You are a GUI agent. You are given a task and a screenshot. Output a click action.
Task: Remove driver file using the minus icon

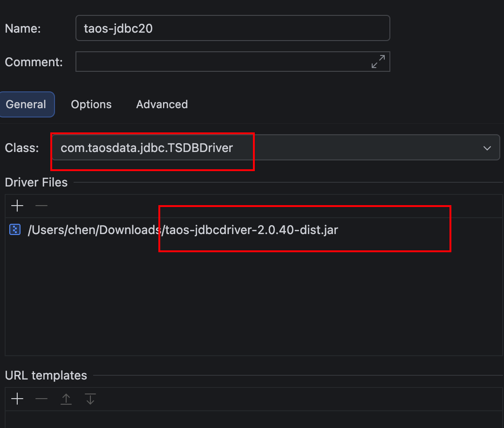click(41, 206)
